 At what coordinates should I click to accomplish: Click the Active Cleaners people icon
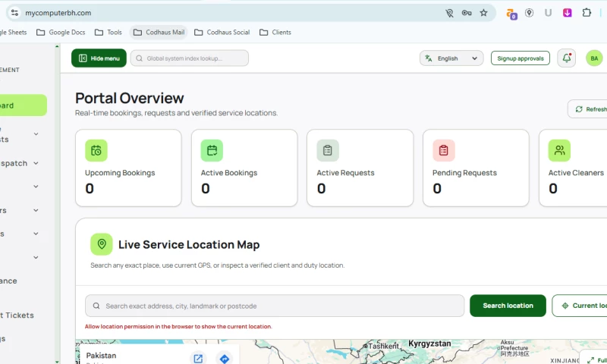pos(559,150)
